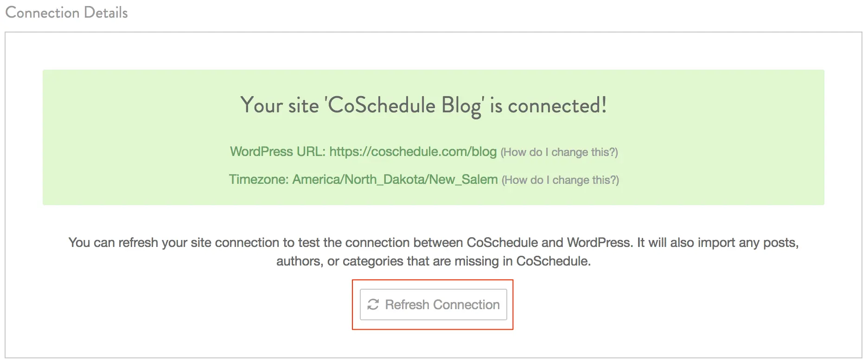This screenshot has width=868, height=363.
Task: Click the 'Your site is connected!' headline
Action: point(423,106)
